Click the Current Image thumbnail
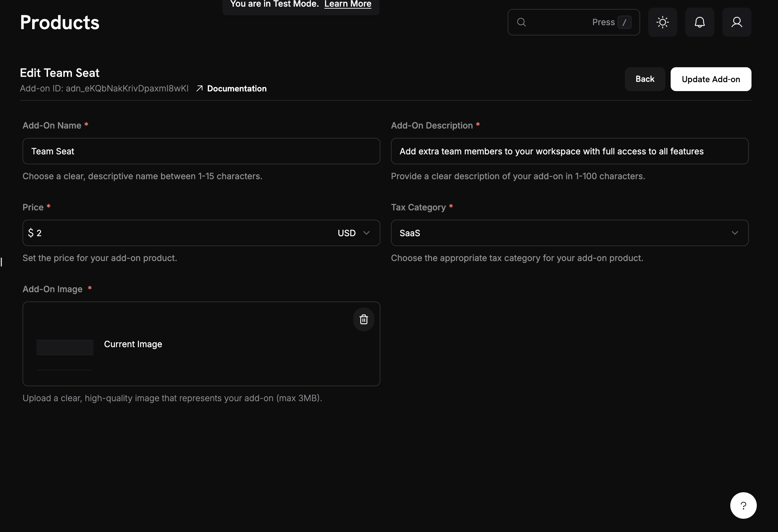 65,347
